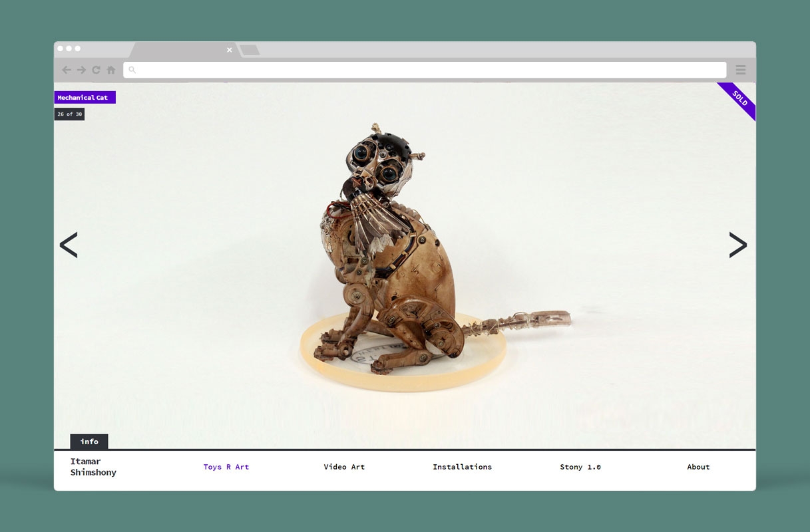Navigate to Installations
Screen dimensions: 810x532
point(462,467)
